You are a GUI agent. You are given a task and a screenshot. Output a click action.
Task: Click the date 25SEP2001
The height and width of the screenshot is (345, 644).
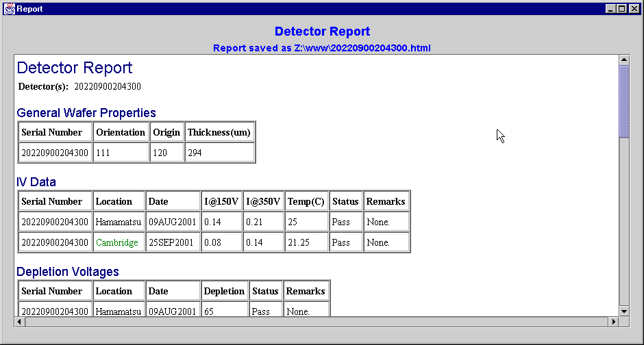click(x=171, y=242)
